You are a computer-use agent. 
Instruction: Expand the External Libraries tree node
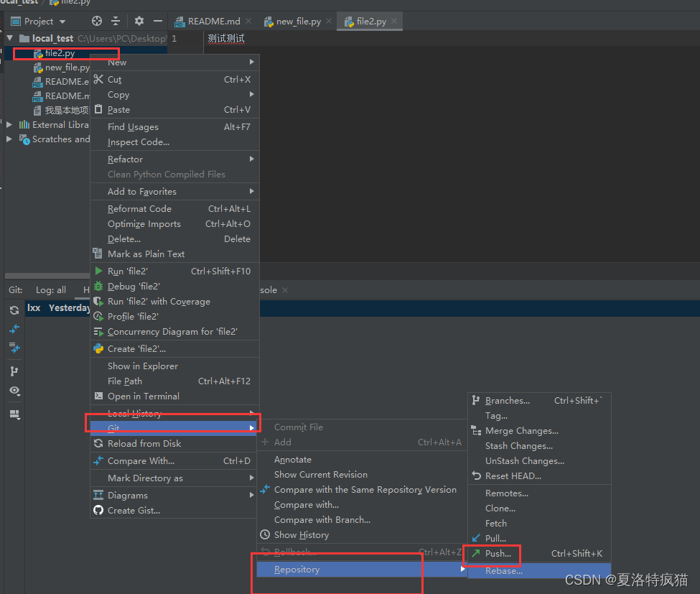click(9, 125)
